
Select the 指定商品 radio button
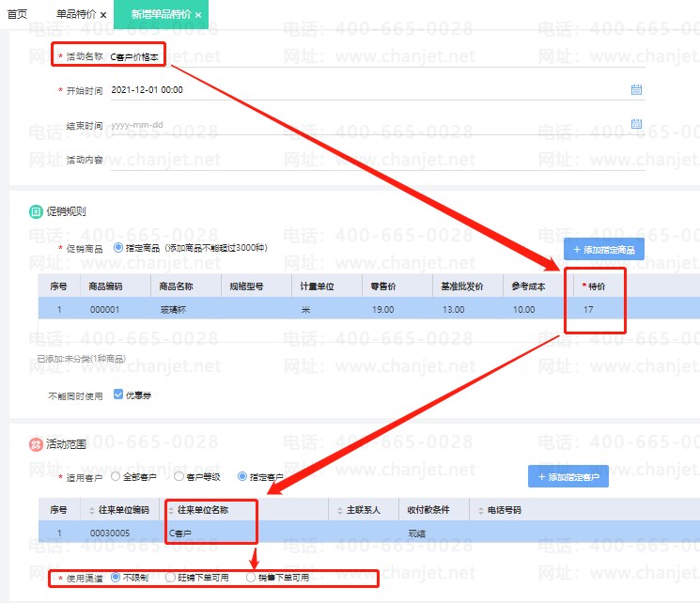[x=118, y=247]
